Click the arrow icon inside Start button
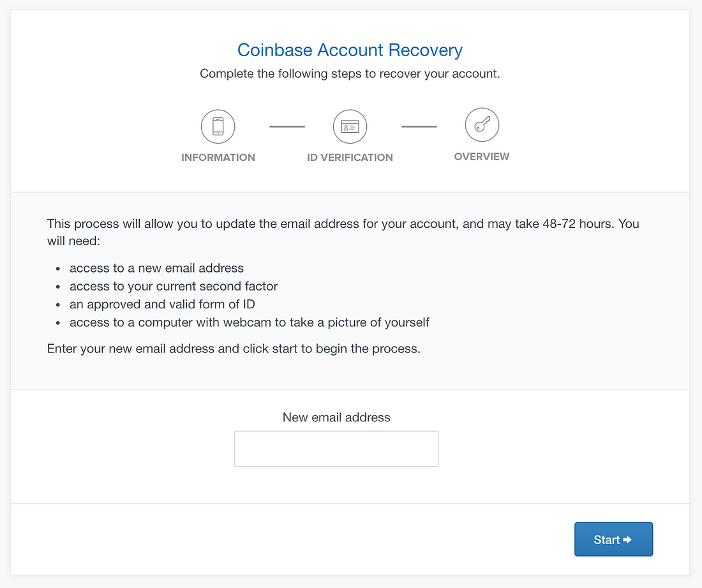Screen dimensions: 702x588 tap(627, 539)
